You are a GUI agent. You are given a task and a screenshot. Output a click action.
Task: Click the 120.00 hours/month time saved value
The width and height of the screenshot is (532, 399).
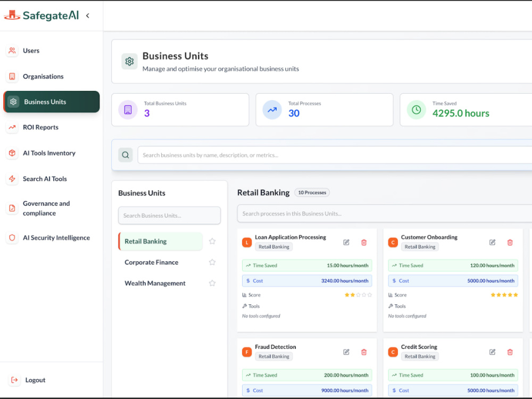[492, 265]
